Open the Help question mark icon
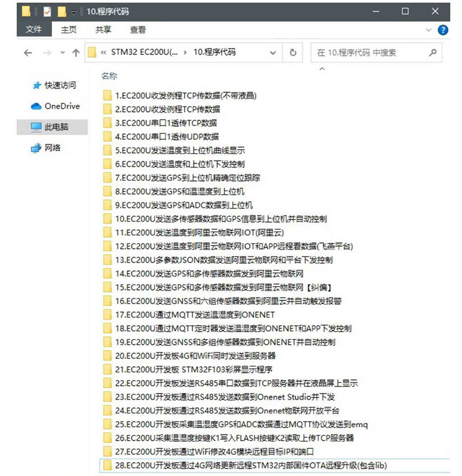Viewport: 462px width, 476px height. pyautogui.click(x=442, y=30)
